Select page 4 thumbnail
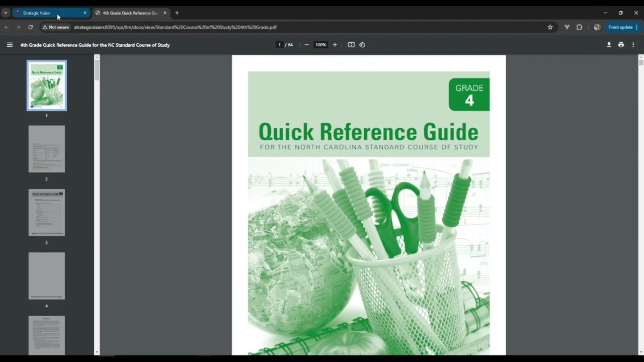Viewport: 644px width, 362px height. tap(47, 276)
